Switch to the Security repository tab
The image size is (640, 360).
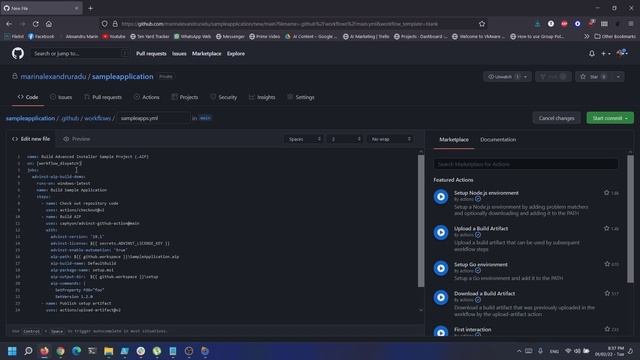pyautogui.click(x=223, y=97)
